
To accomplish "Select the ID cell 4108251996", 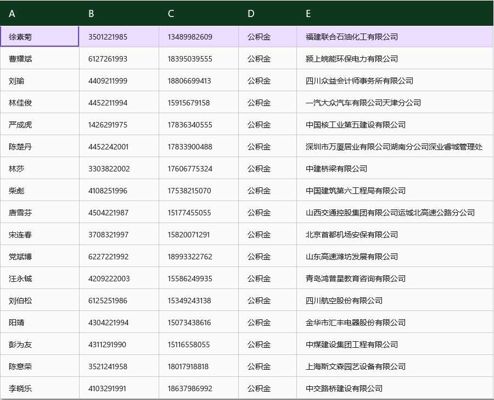I will coord(119,191).
